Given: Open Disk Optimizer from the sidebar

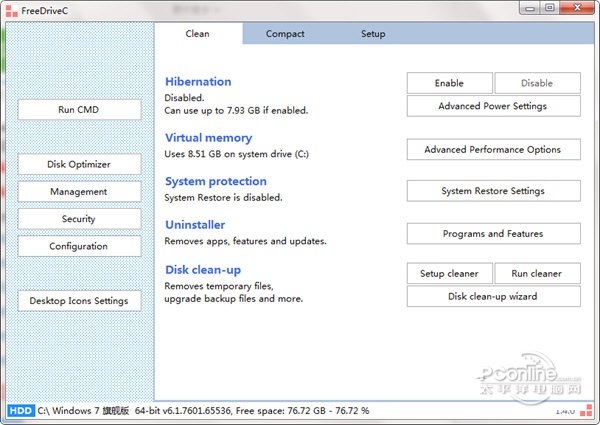Looking at the screenshot, I should 79,164.
